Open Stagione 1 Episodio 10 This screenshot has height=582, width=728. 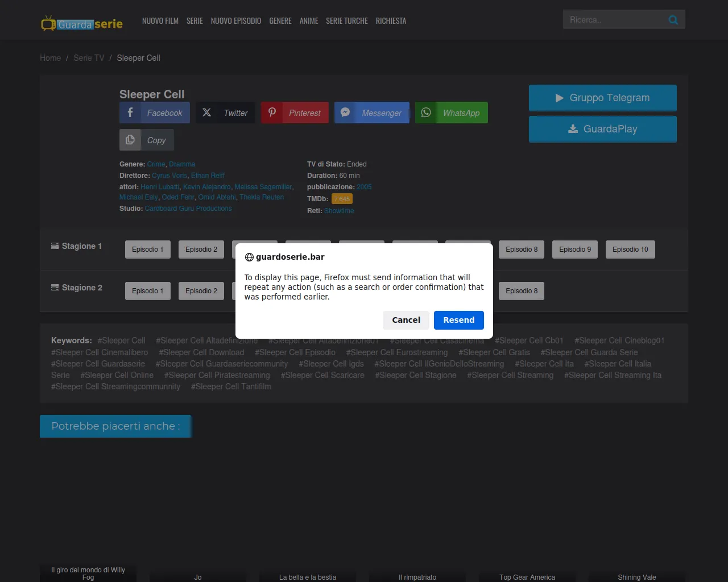point(630,250)
